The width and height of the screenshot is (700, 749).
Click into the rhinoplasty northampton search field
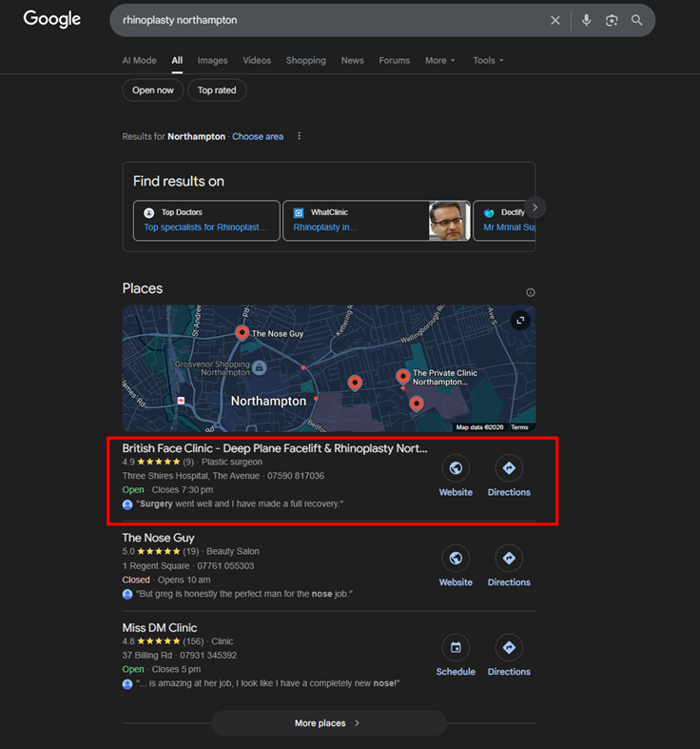click(x=329, y=20)
